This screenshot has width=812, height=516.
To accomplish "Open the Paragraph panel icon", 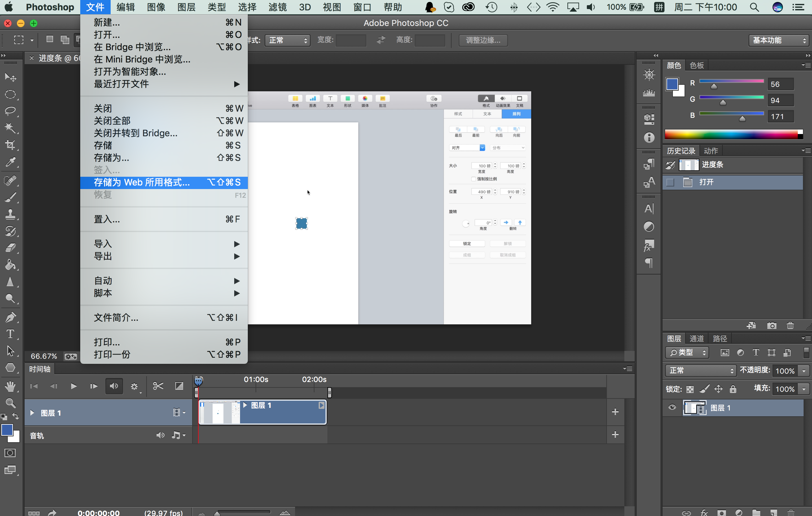I will click(649, 263).
